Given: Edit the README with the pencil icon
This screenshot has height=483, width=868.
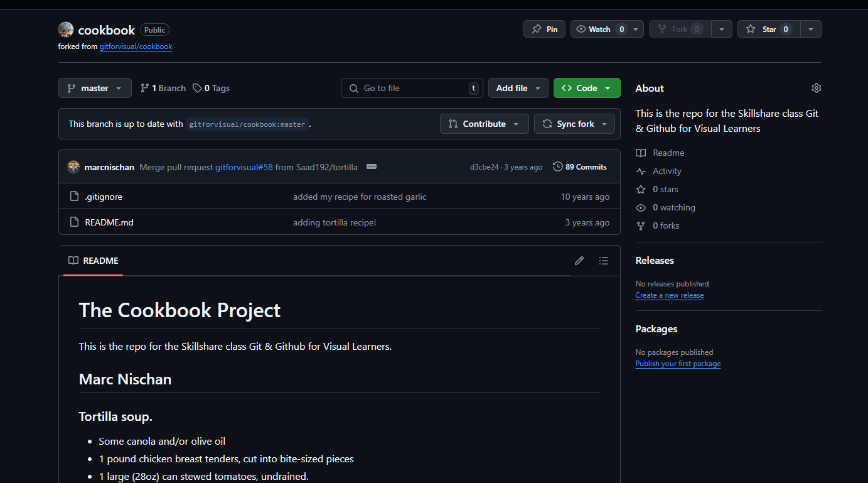Looking at the screenshot, I should [x=579, y=261].
